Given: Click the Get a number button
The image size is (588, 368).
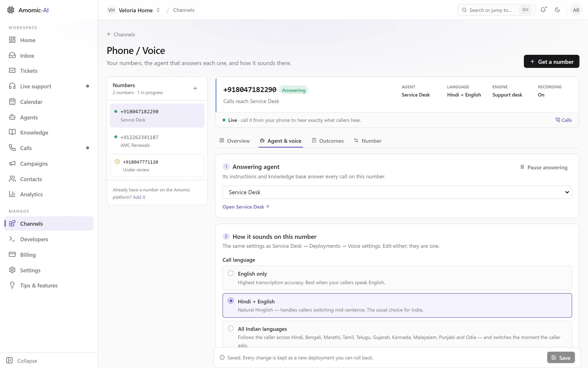Looking at the screenshot, I should 551,62.
